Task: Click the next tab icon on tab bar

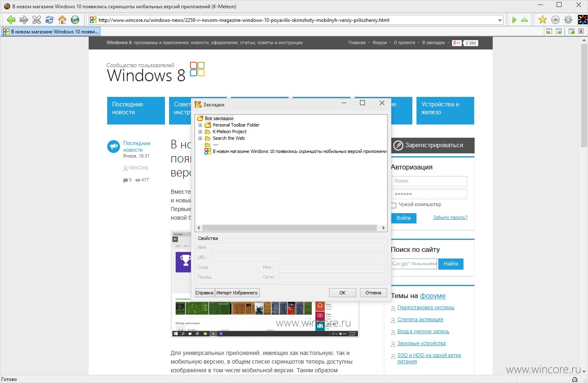Action: [559, 31]
